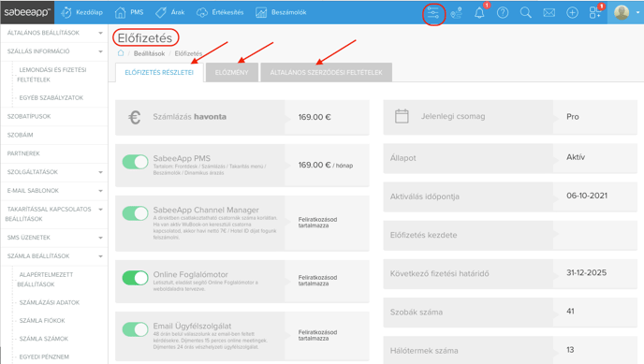Screen dimensions: 644x364
Task: Click Előfizetés kezdete row label
Action: pyautogui.click(x=423, y=235)
